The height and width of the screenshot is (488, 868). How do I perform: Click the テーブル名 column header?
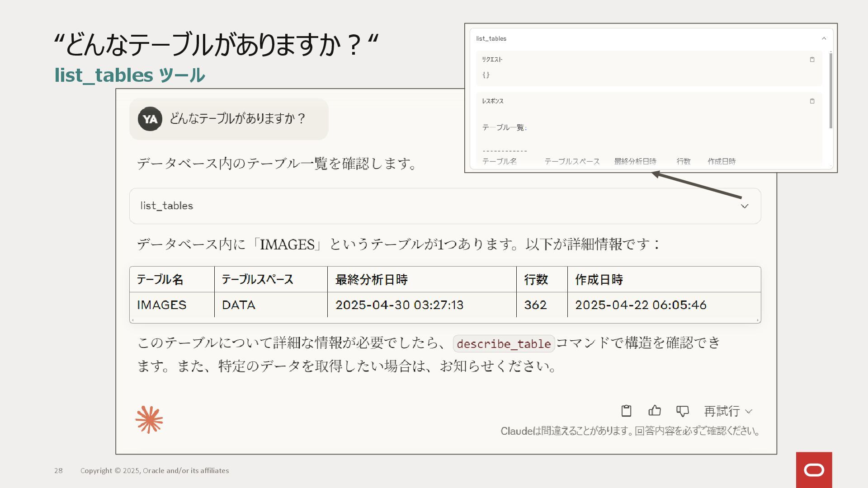(x=160, y=280)
